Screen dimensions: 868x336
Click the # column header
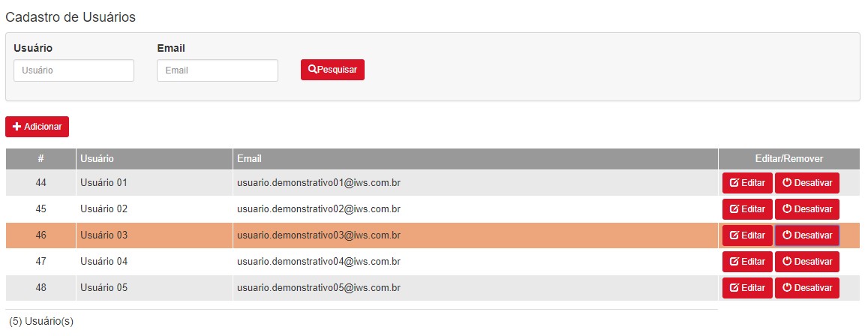point(41,159)
